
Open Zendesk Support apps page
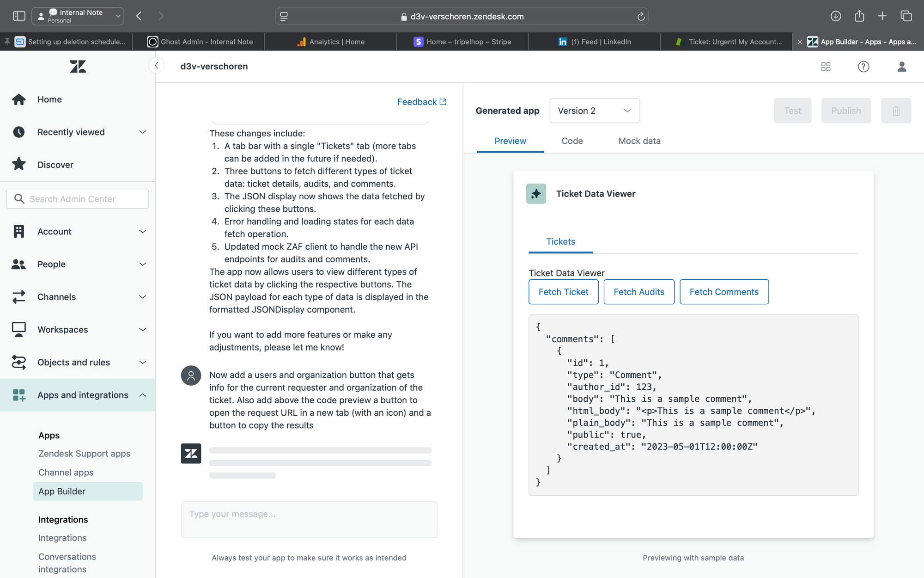(85, 454)
